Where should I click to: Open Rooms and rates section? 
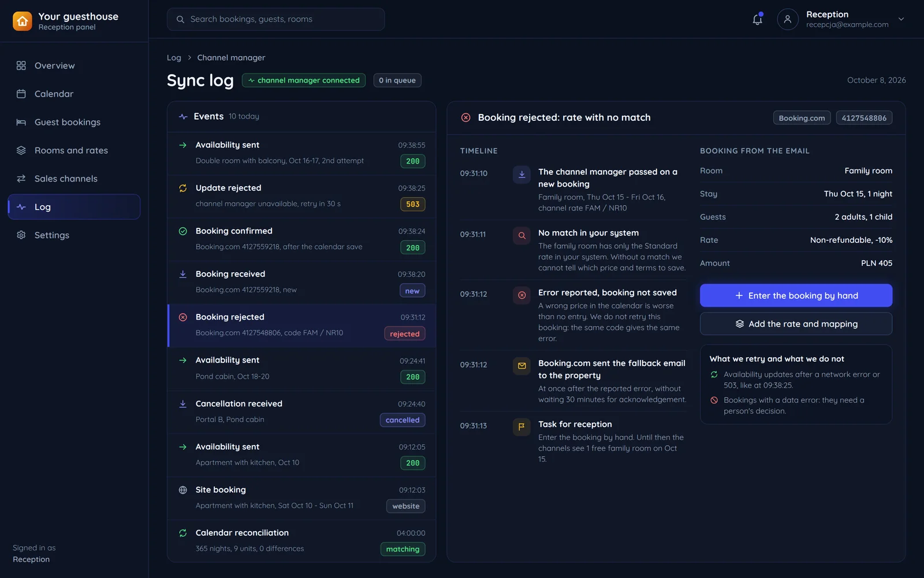[x=74, y=150]
